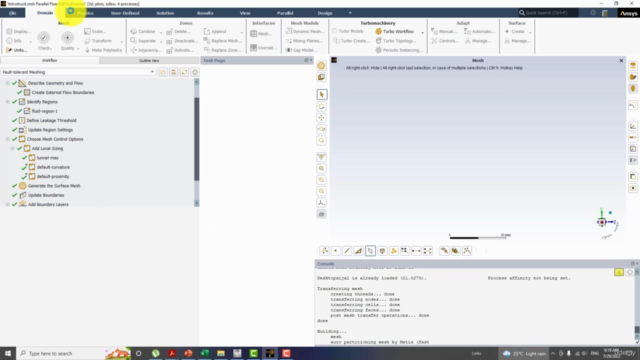Click the axis triad orientation icon
640x360 pixels.
(322, 202)
